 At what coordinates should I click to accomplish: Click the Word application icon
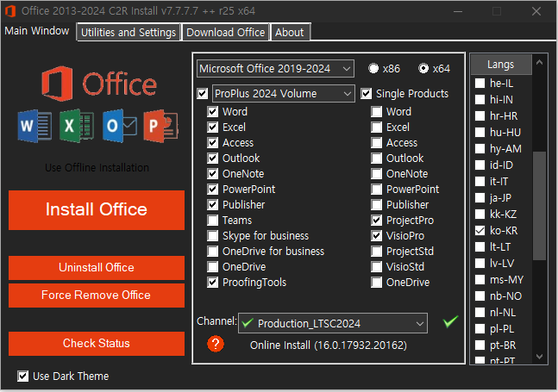tap(34, 126)
